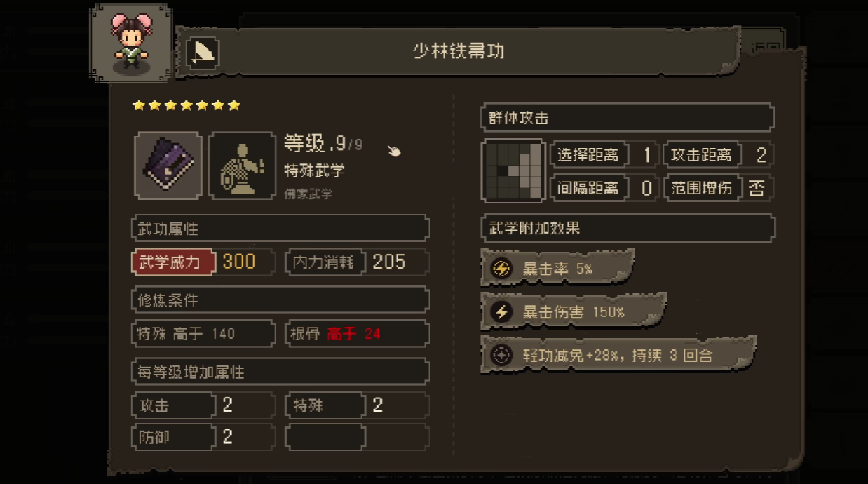Click the 群体攻击 header
The image size is (868, 484).
pos(628,118)
